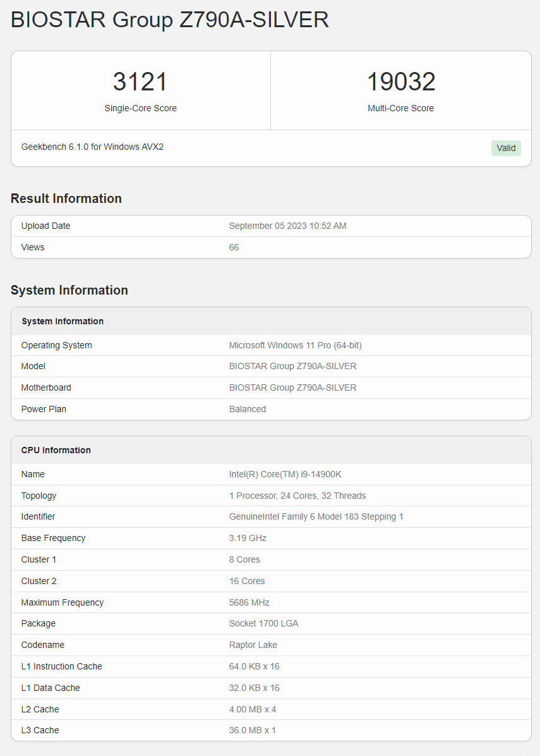The height and width of the screenshot is (756, 540).
Task: Click the Maximum Frequency label
Action: [62, 602]
